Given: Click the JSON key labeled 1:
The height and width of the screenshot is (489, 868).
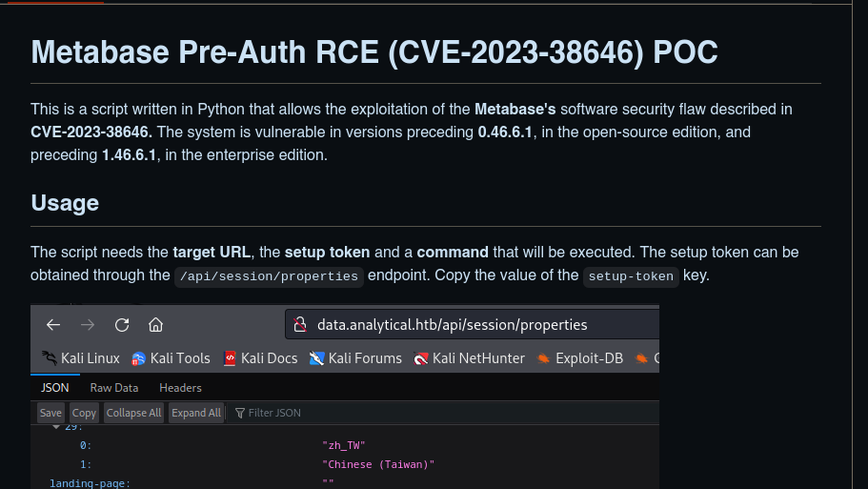Looking at the screenshot, I should click(x=85, y=464).
